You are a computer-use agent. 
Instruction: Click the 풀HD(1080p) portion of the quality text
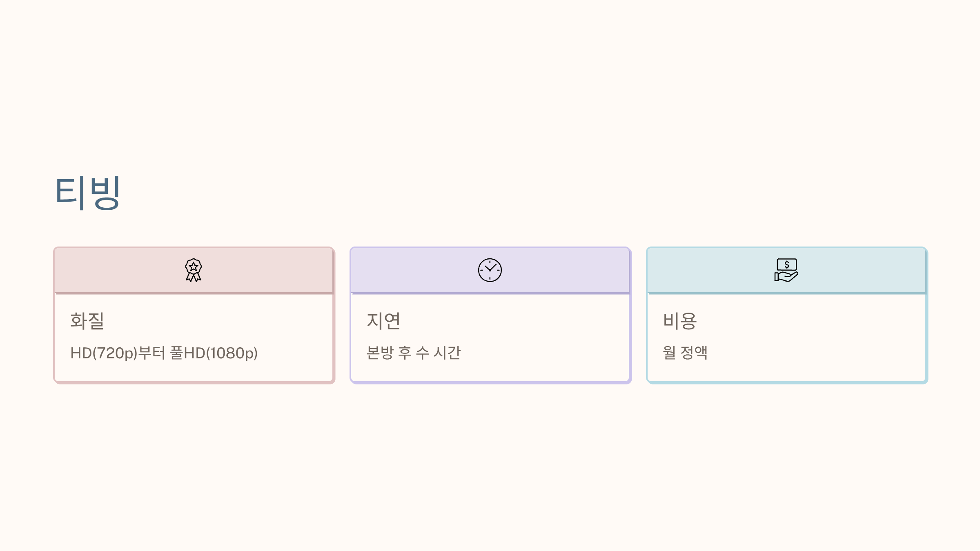click(x=214, y=353)
